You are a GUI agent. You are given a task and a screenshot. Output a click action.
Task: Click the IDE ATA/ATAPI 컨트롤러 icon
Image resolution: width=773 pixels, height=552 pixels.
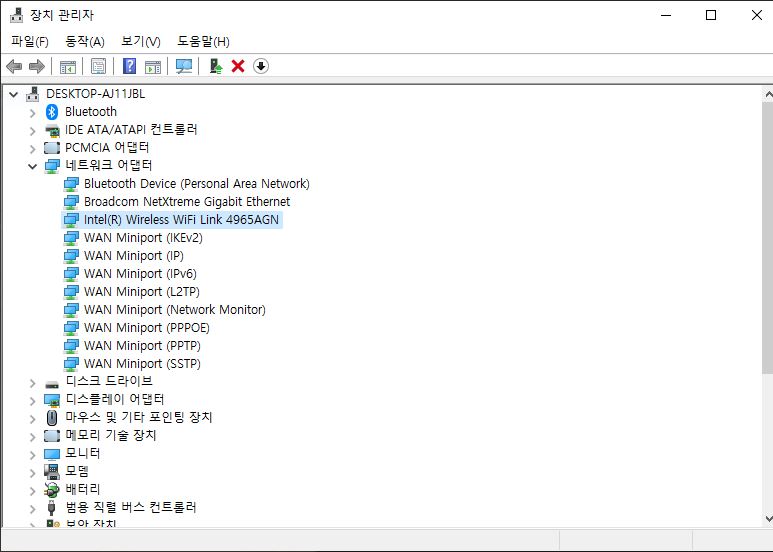[52, 130]
